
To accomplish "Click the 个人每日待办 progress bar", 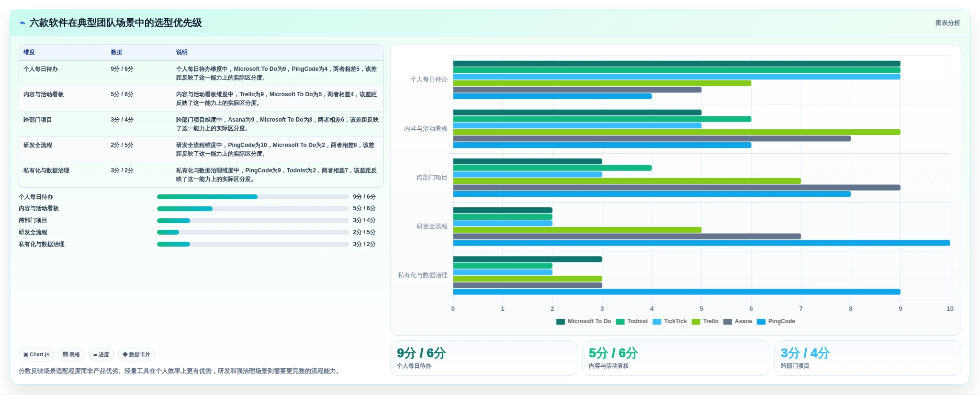I will click(x=253, y=197).
